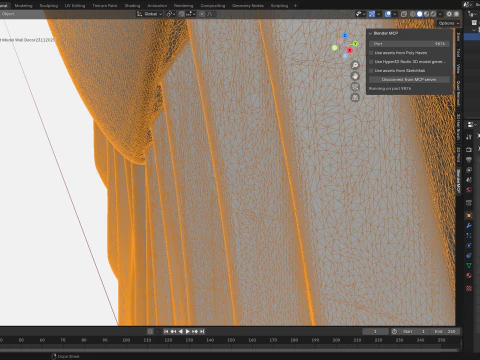Open the object type visibility dropdown

360,14
